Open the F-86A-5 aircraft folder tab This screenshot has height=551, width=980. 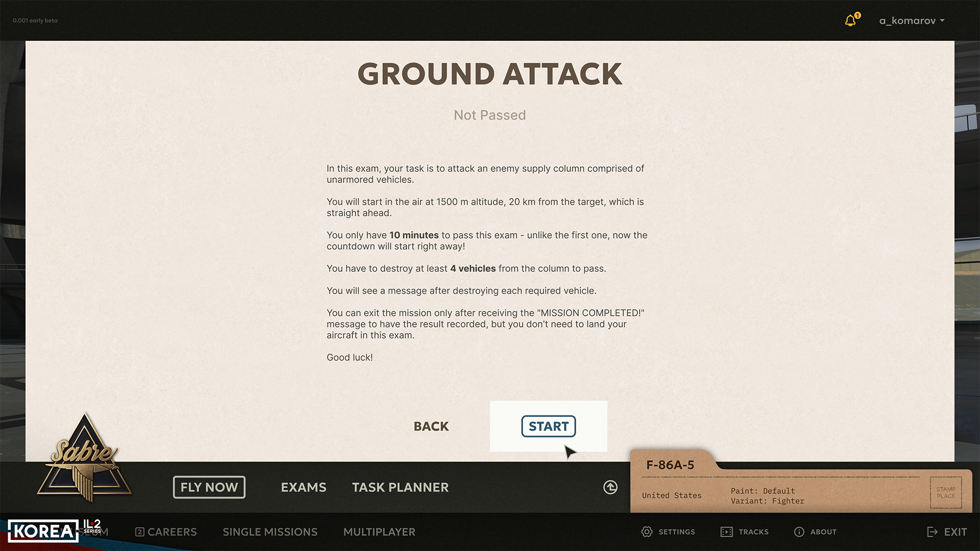pos(670,465)
